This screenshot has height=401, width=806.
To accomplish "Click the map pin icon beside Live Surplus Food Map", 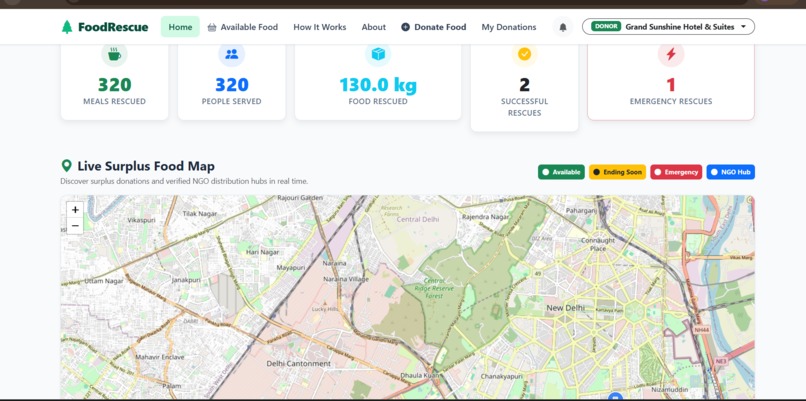I will point(66,166).
